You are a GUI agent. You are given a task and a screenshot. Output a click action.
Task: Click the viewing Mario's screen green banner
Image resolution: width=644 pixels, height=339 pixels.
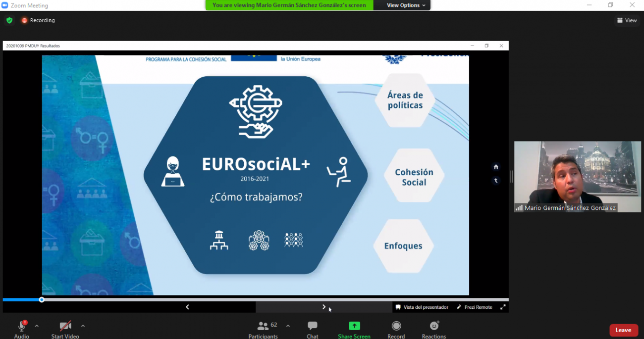pos(289,5)
